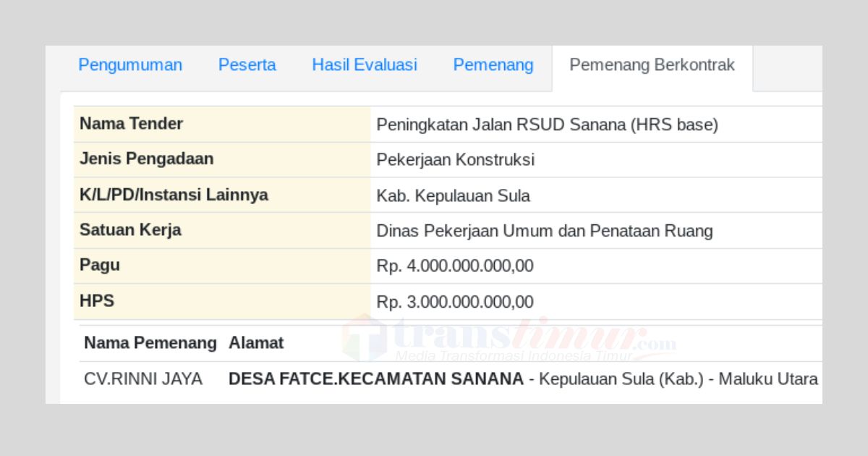Switch to the Peserta tab

pyautogui.click(x=247, y=65)
